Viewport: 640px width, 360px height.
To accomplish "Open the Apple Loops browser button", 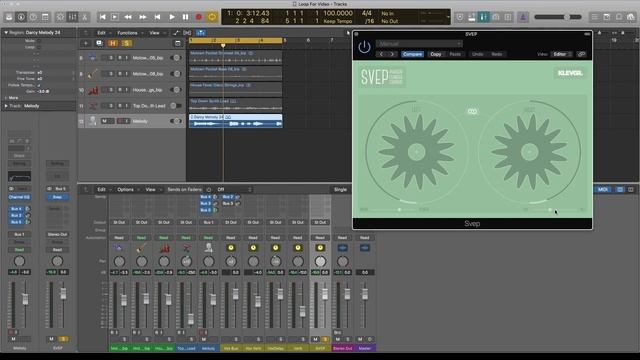I will [x=619, y=17].
